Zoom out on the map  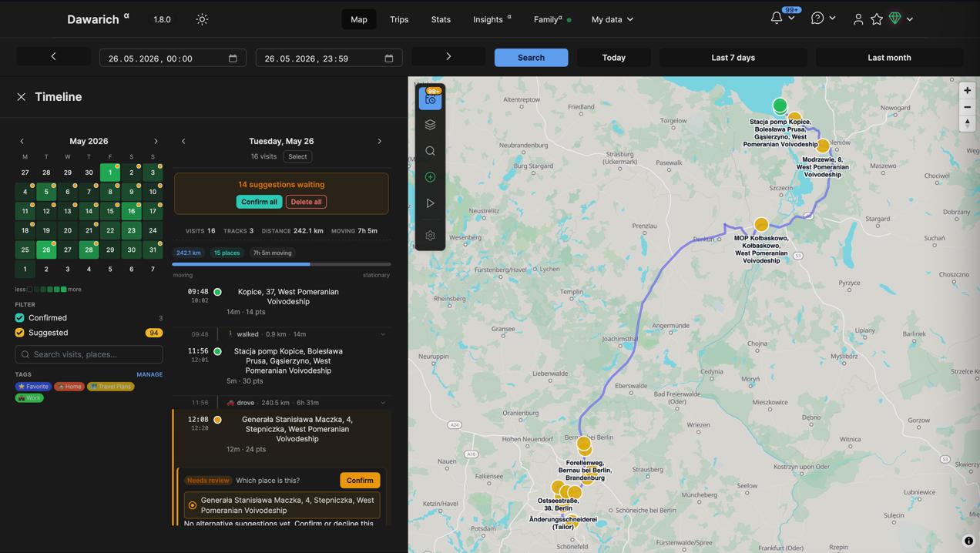(x=968, y=107)
